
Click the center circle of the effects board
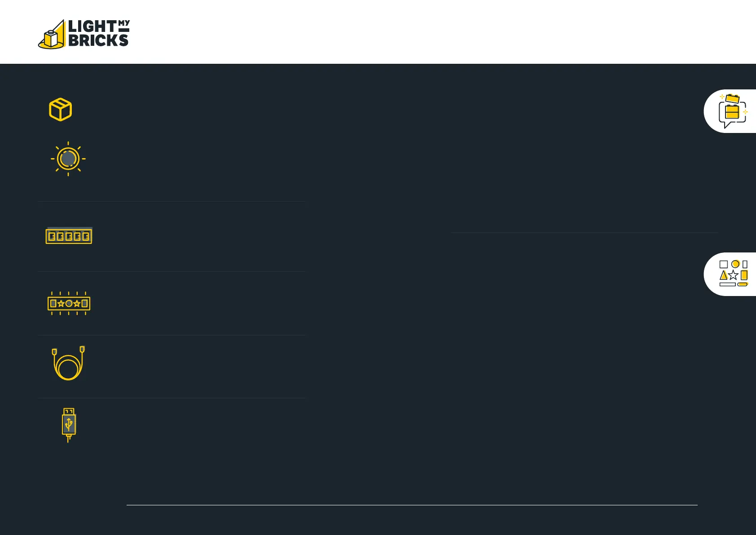point(69,304)
